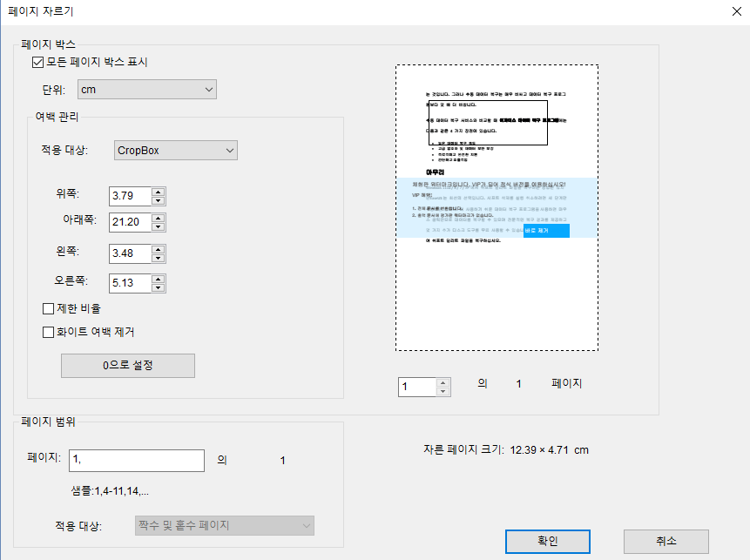
Task: Enable the 제한 비율 checkbox
Action: coord(49,308)
